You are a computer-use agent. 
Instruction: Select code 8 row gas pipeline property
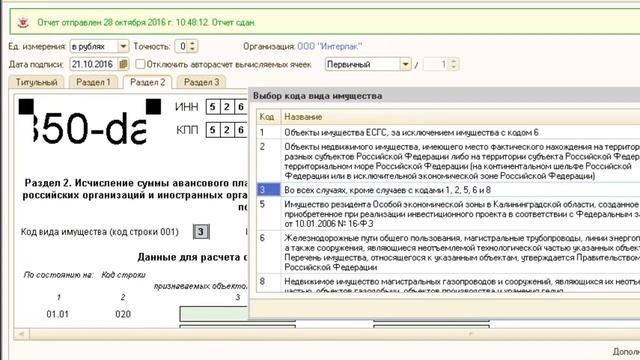click(448, 283)
